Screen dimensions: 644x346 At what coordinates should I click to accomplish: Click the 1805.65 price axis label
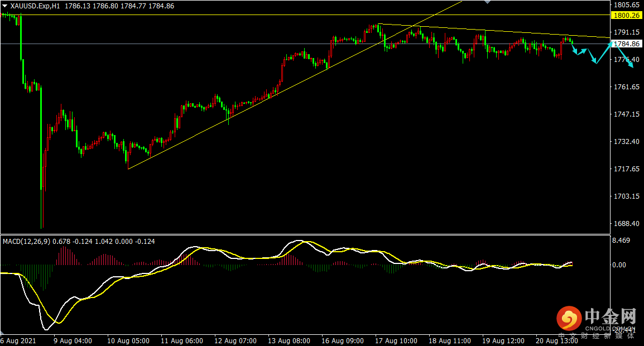pos(626,5)
